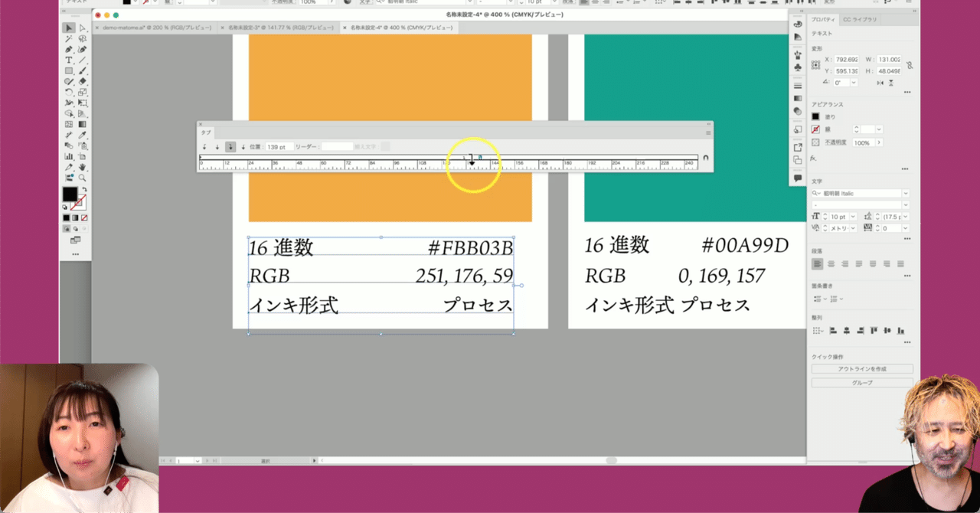Click the 線 stroke swatch in Appearance

click(815, 129)
